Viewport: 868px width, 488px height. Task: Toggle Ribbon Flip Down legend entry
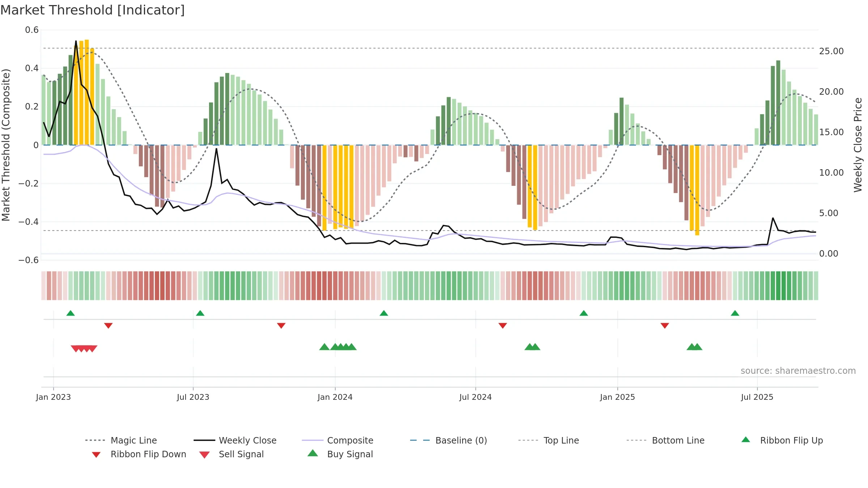[139, 454]
